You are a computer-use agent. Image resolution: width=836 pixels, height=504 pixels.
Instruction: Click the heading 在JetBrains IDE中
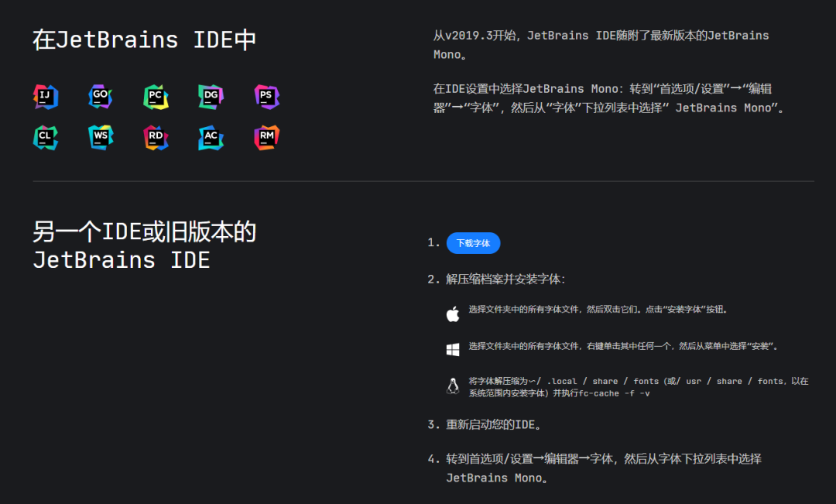pos(145,40)
